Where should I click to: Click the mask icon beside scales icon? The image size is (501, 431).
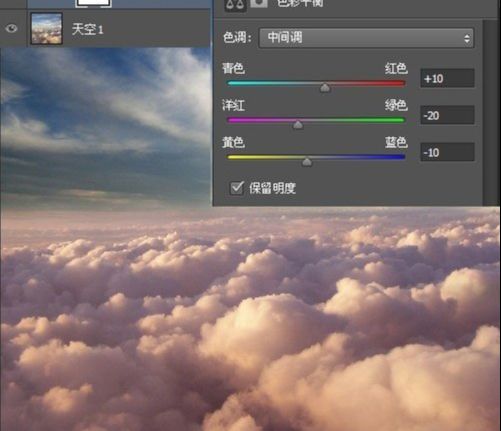pyautogui.click(x=259, y=3)
